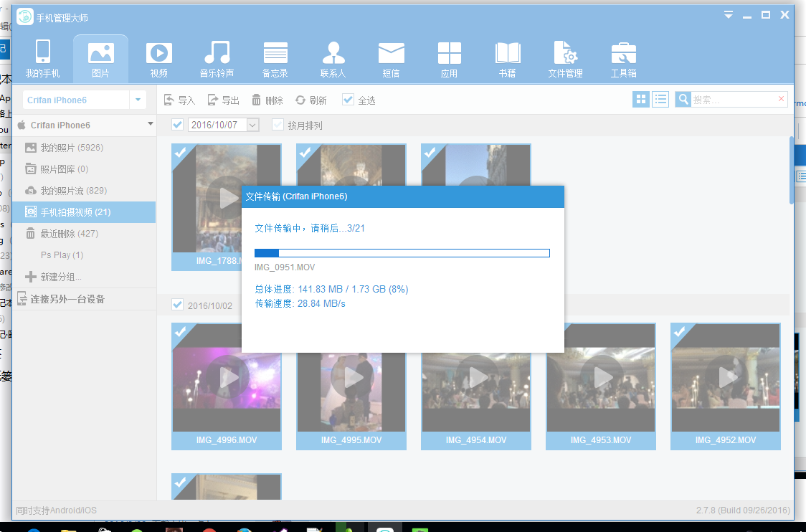The width and height of the screenshot is (806, 532).
Task: Uncheck the third 2016/10/07 video checkmark
Action: click(430, 152)
